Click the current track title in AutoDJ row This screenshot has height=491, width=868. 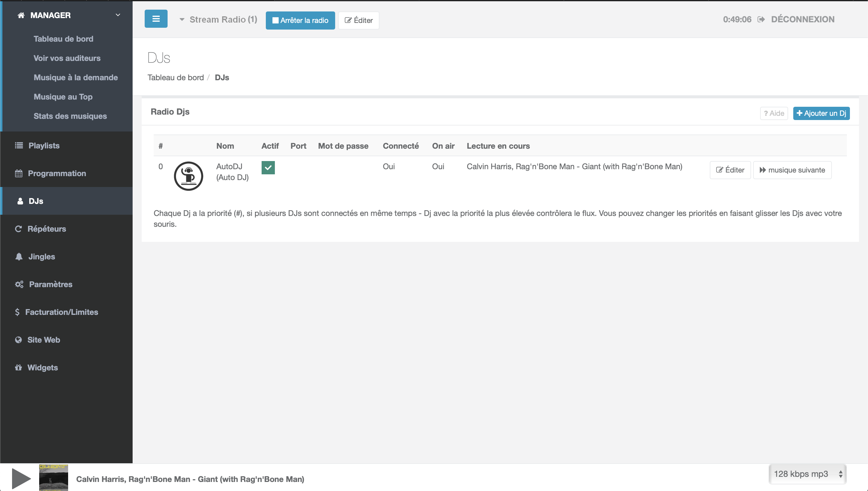click(574, 166)
